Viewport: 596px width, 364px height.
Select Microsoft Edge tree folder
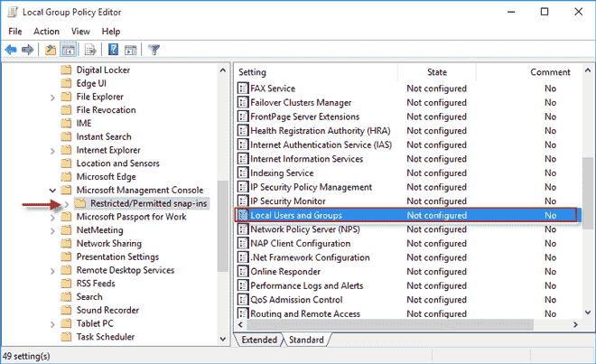click(x=106, y=176)
